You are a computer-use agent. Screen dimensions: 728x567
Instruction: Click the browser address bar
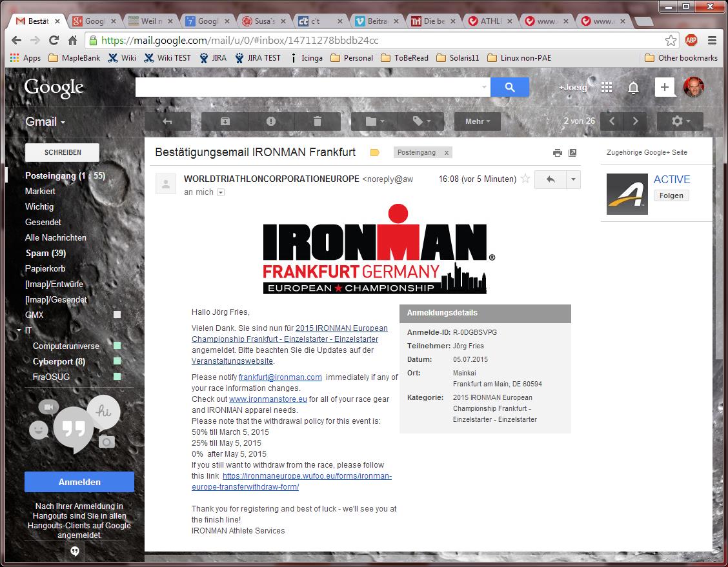[x=381, y=41]
